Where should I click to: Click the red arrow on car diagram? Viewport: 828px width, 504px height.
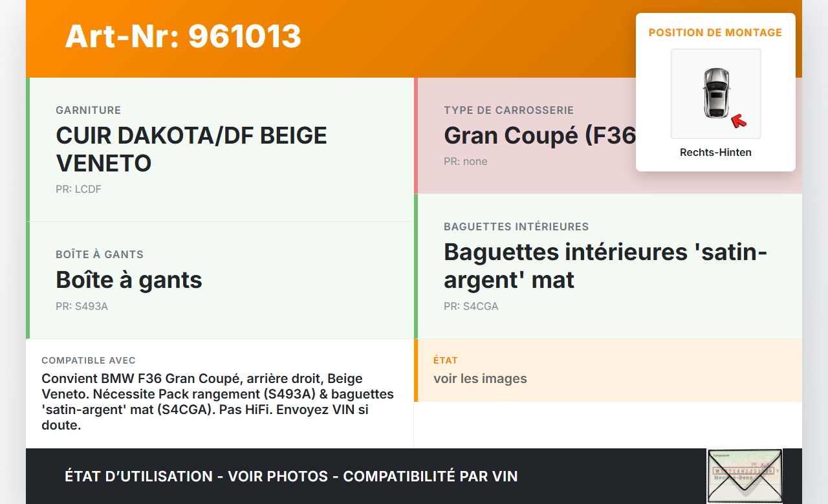738,121
